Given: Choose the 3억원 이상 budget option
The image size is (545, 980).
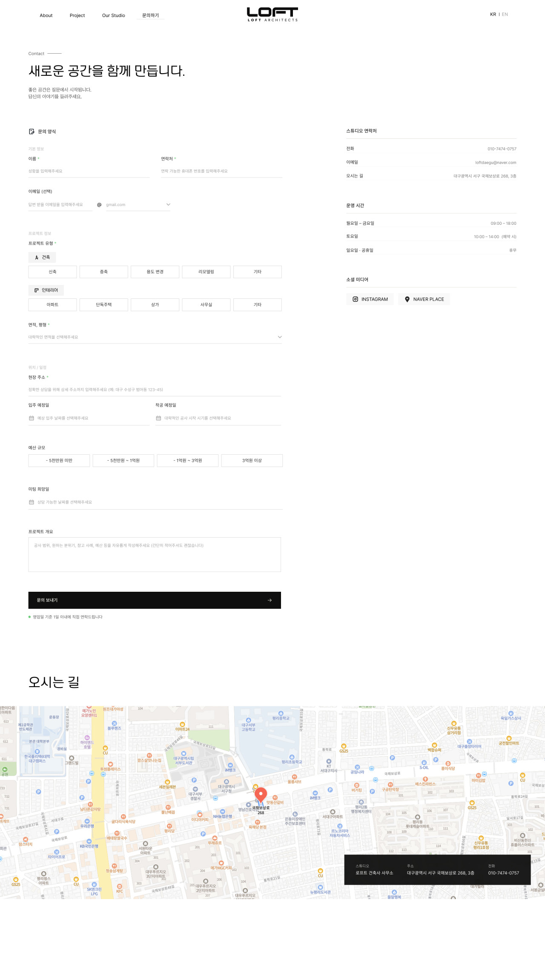Looking at the screenshot, I should [x=252, y=461].
